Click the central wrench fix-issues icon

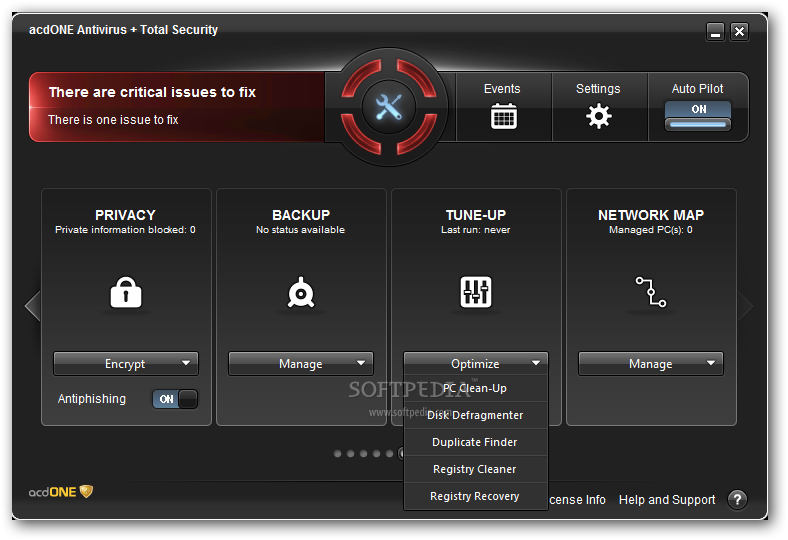click(389, 107)
